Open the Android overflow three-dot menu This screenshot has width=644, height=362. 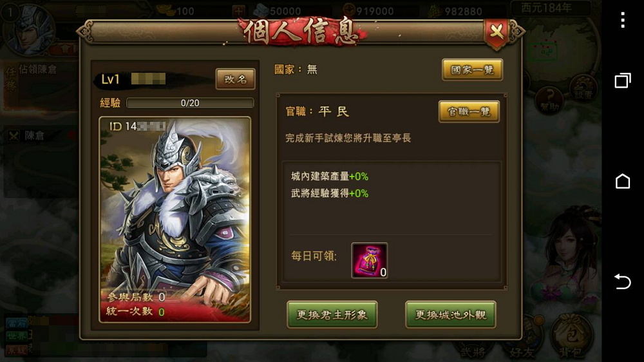pyautogui.click(x=623, y=20)
